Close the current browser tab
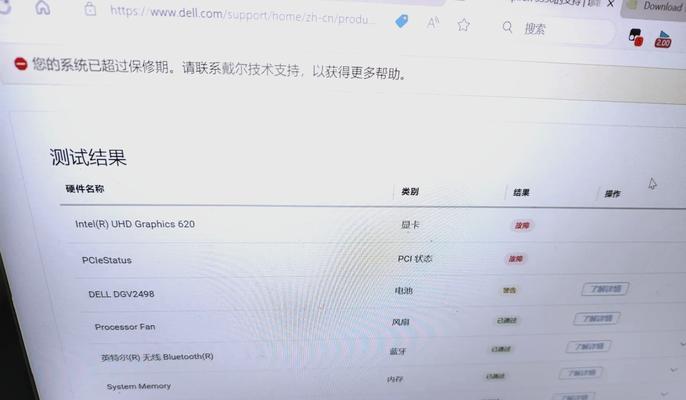The width and height of the screenshot is (686, 400). pyautogui.click(x=611, y=4)
